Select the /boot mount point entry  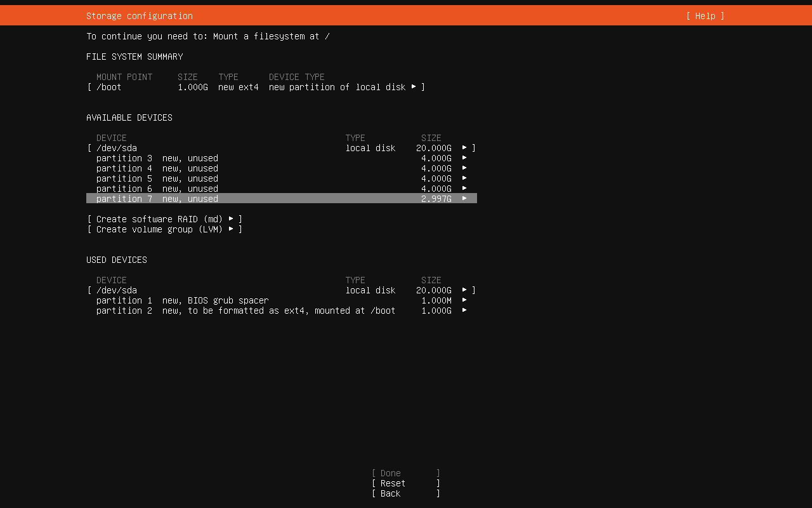pos(109,87)
